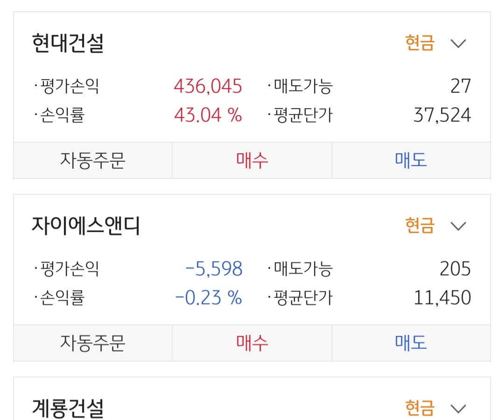The height and width of the screenshot is (420, 504).
Task: Open the 현대건설 stock name
Action: [68, 43]
